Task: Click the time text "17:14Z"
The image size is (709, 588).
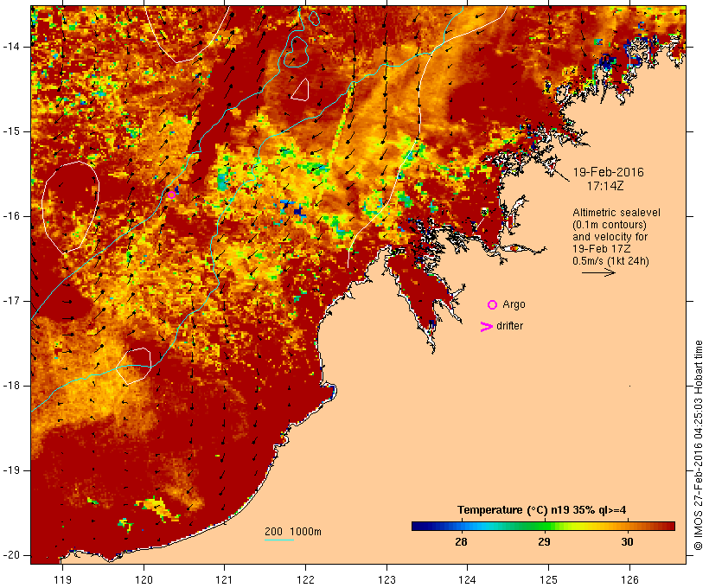Action: [x=605, y=186]
